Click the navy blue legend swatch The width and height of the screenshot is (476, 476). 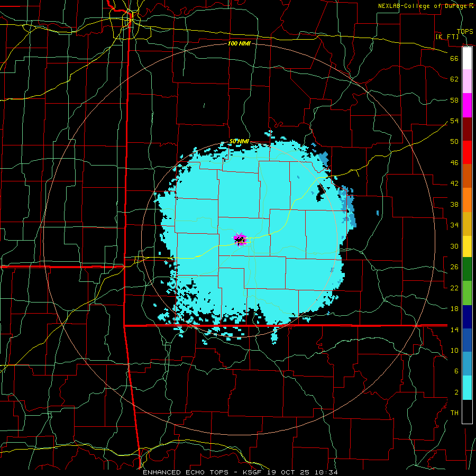pyautogui.click(x=467, y=317)
